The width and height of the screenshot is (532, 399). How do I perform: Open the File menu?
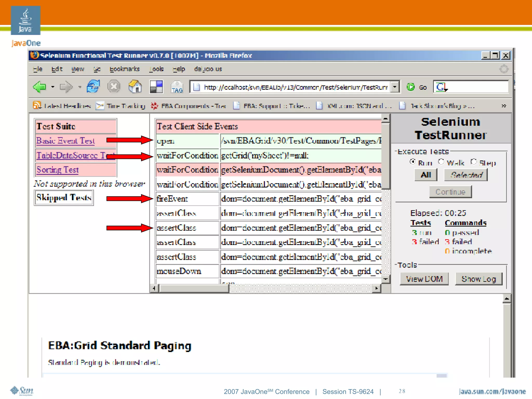point(38,69)
